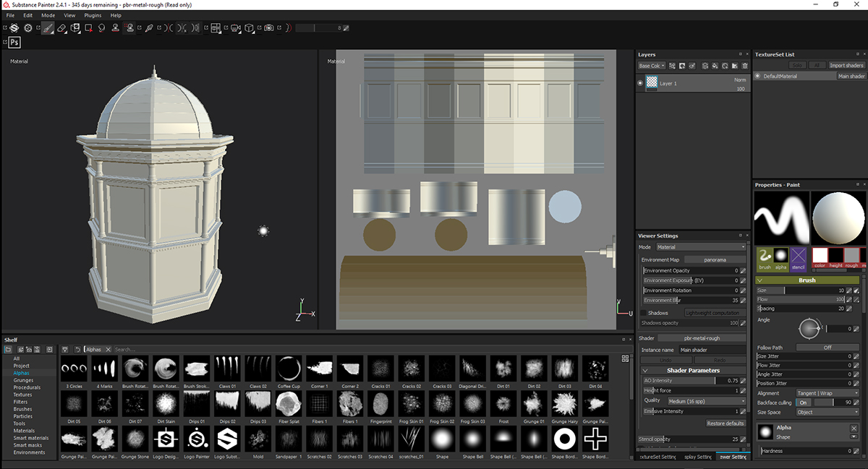Select the Logo Painter alpha thumbnail
Image resolution: width=868 pixels, height=469 pixels.
pos(197,439)
